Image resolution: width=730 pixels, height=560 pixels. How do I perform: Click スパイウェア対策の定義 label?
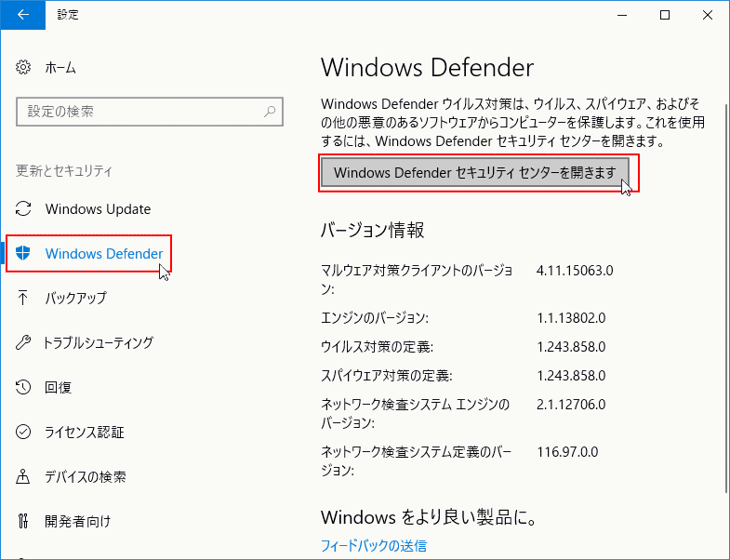(x=387, y=376)
